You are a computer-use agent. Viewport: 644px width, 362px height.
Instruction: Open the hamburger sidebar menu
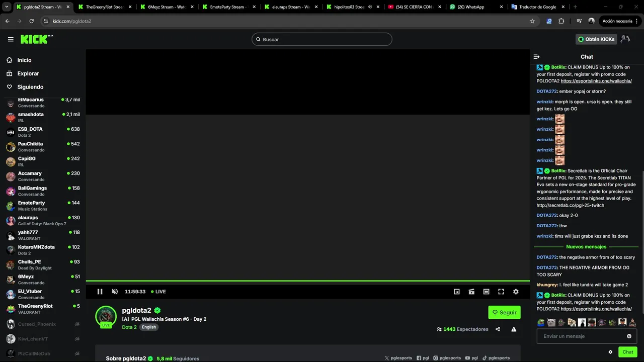(11, 39)
